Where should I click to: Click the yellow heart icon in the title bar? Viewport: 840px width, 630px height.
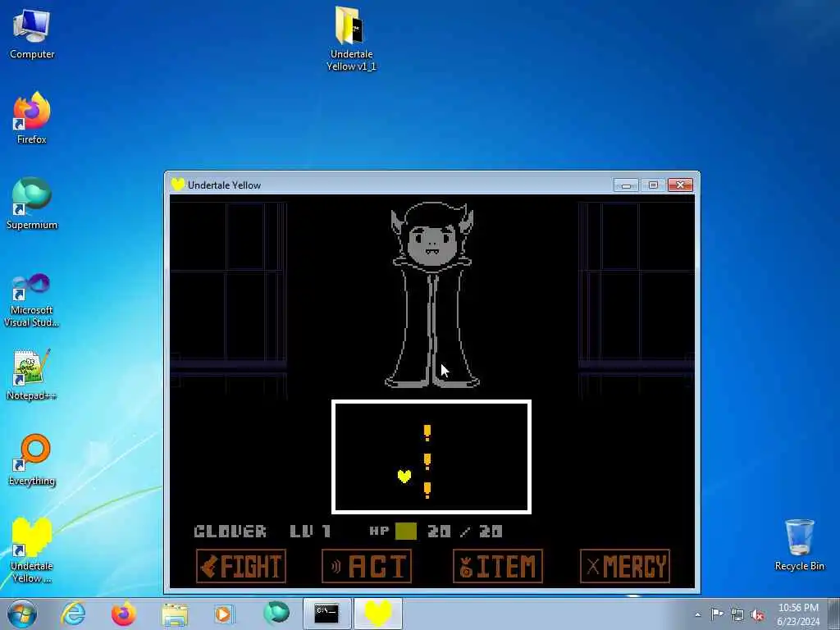(178, 185)
